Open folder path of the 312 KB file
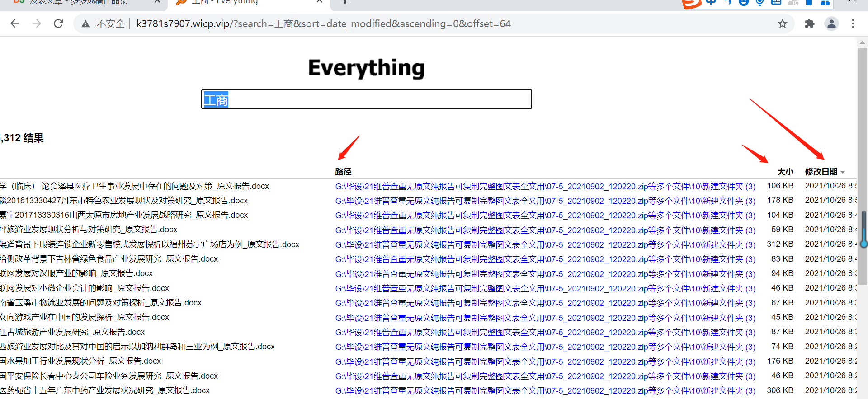The width and height of the screenshot is (868, 399). (545, 244)
